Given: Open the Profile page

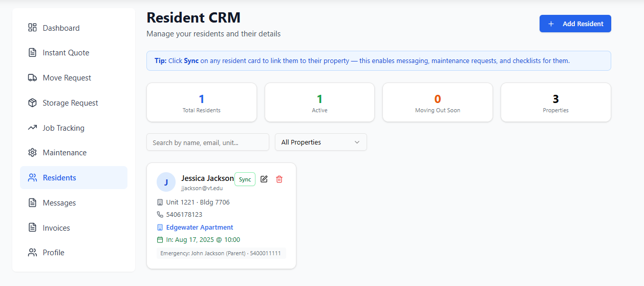Looking at the screenshot, I should pyautogui.click(x=74, y=253).
